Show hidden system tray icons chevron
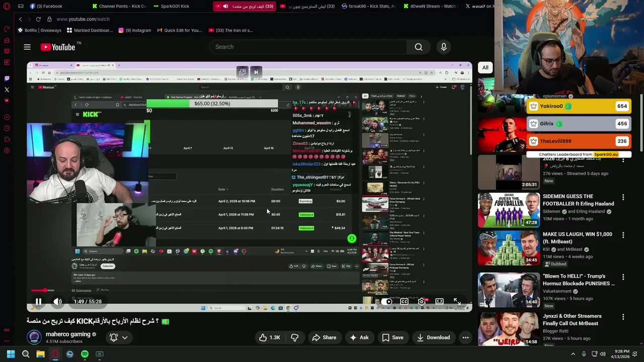 coord(573,354)
